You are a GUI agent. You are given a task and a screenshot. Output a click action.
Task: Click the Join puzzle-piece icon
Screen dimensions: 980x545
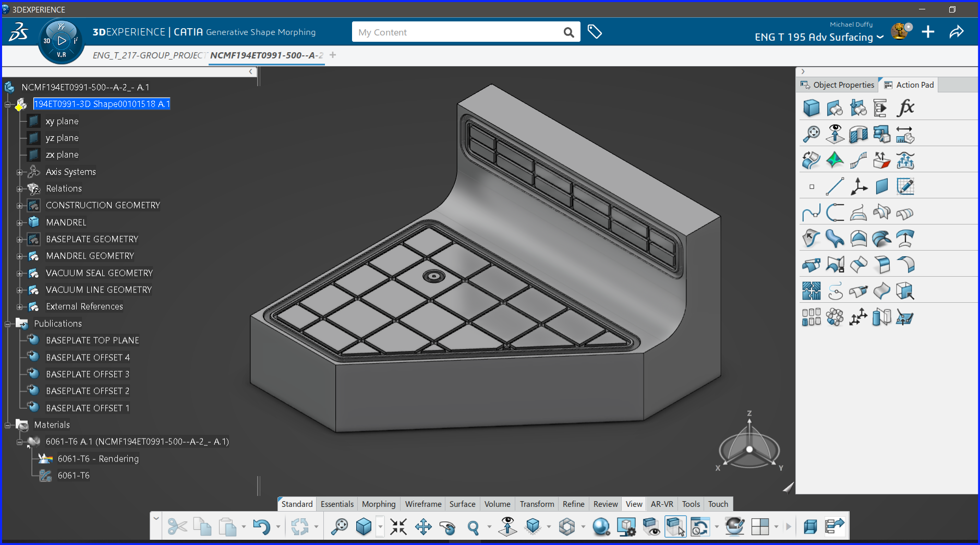(x=811, y=291)
